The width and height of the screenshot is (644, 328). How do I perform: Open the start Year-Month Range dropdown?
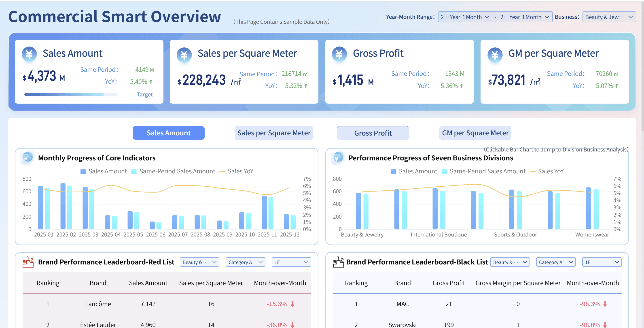pyautogui.click(x=465, y=17)
